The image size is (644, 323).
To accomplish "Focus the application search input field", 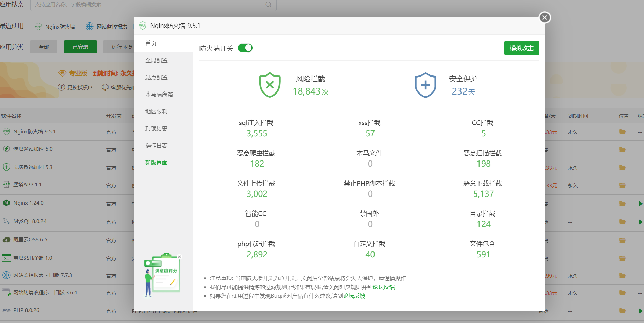I will (x=153, y=5).
